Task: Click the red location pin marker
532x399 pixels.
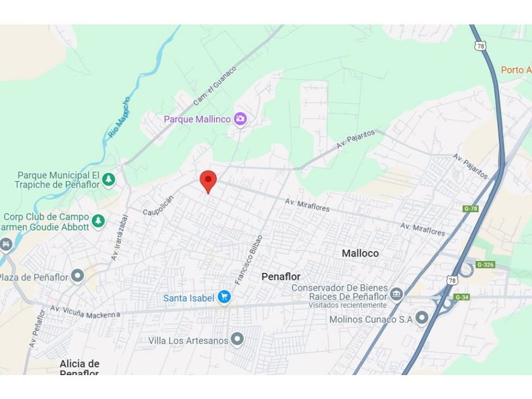Action: (x=208, y=182)
